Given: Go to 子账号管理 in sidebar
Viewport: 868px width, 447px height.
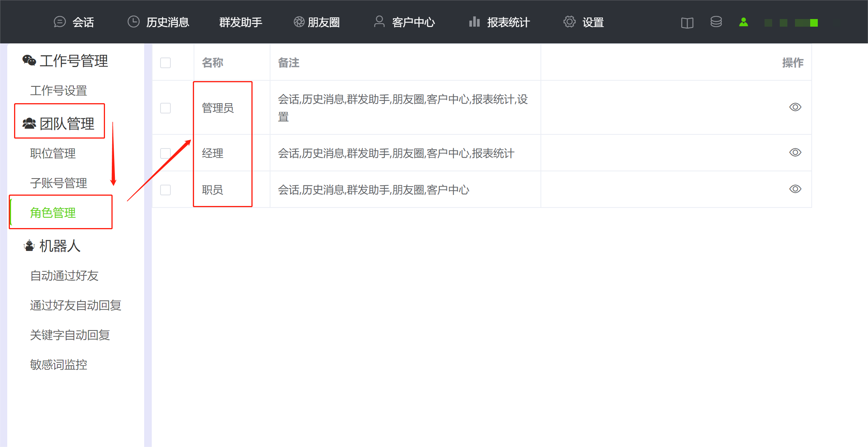Looking at the screenshot, I should [x=59, y=183].
